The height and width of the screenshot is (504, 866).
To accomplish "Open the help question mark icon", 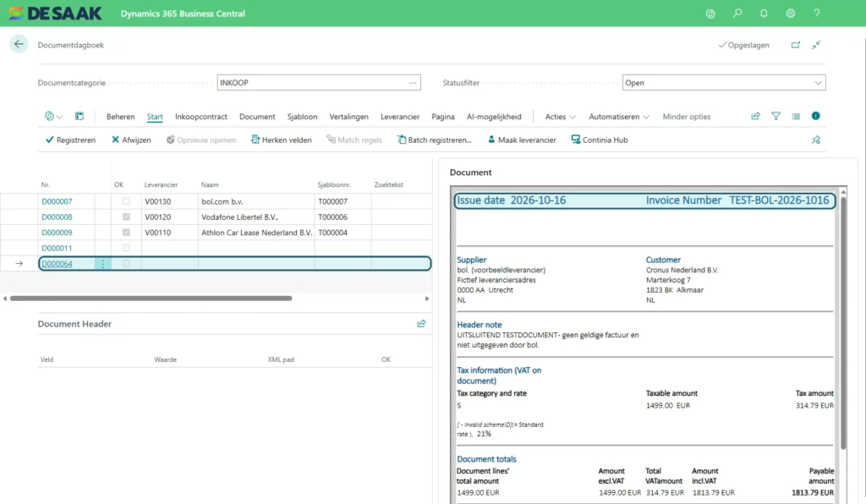I will click(817, 14).
